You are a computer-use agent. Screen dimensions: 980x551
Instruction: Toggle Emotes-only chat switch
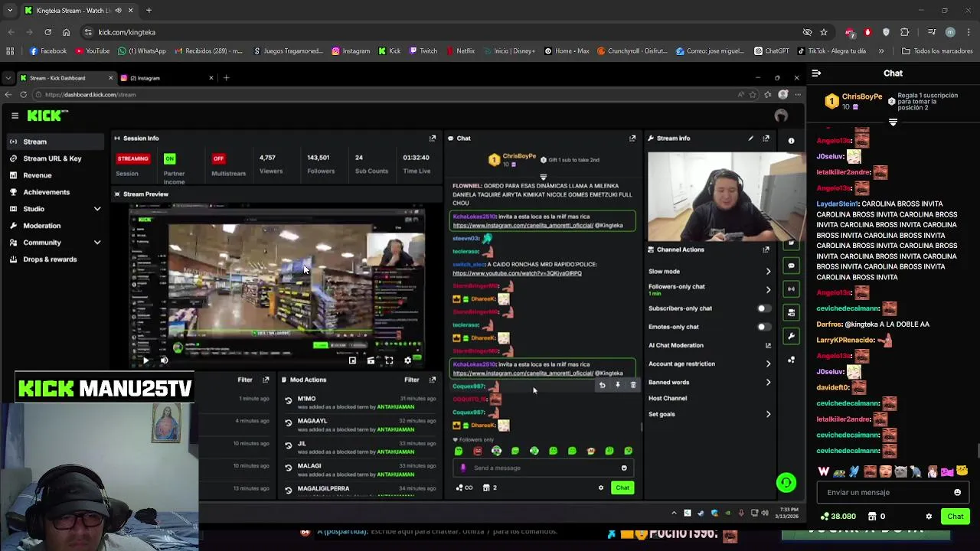(763, 327)
